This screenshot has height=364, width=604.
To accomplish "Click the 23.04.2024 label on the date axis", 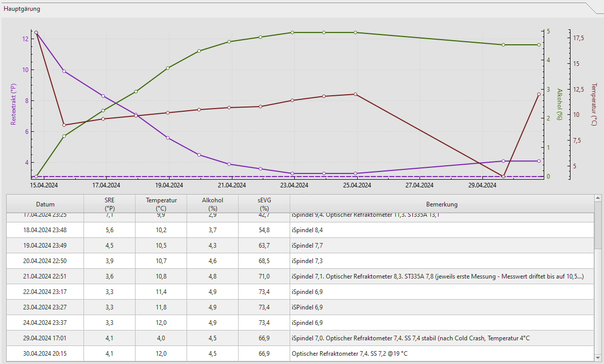I will tap(294, 185).
